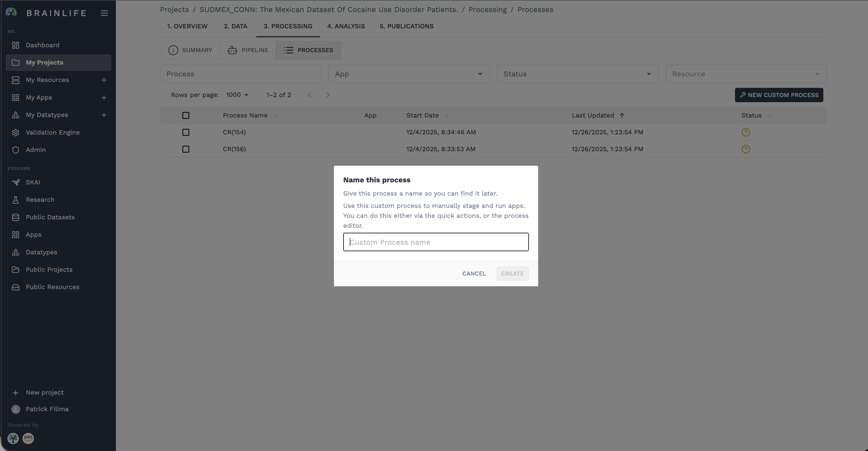The height and width of the screenshot is (451, 868).
Task: Add a new resource with plus icon
Action: [104, 80]
